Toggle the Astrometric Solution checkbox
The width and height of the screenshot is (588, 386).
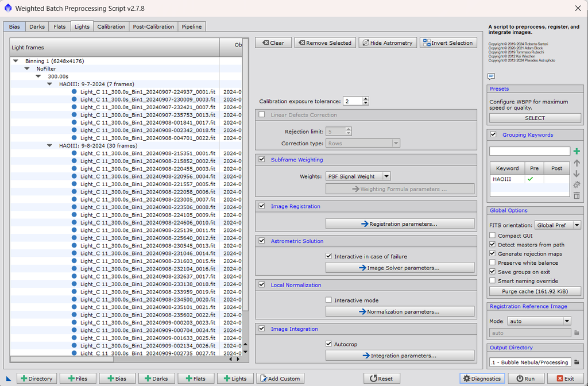(x=262, y=241)
